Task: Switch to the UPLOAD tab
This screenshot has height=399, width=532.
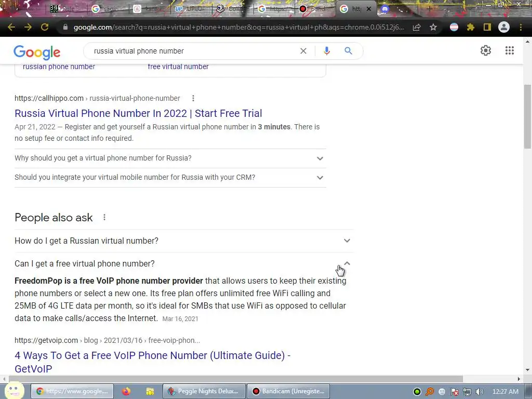Action: 191,9
